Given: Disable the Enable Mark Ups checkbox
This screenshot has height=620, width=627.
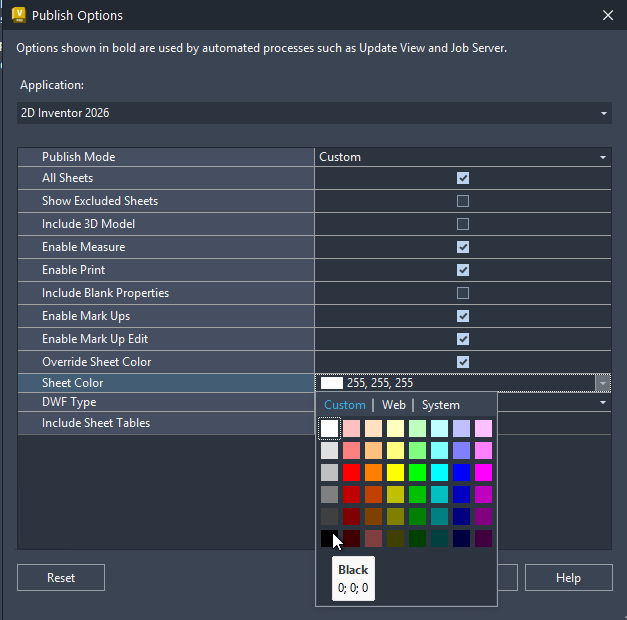Looking at the screenshot, I should (463, 316).
